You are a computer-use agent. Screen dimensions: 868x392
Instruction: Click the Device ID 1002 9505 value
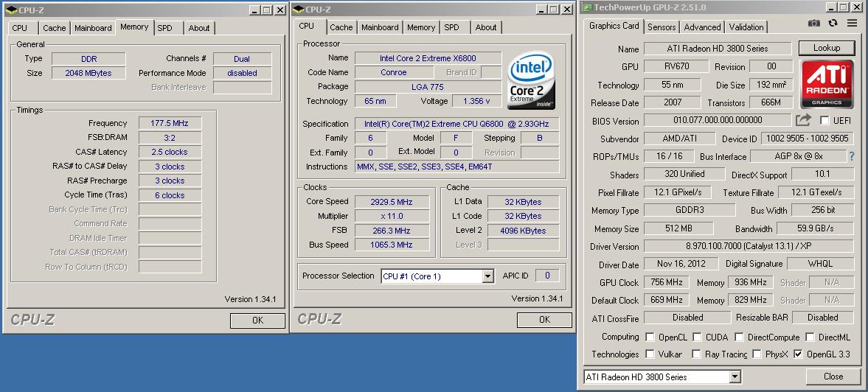click(808, 139)
